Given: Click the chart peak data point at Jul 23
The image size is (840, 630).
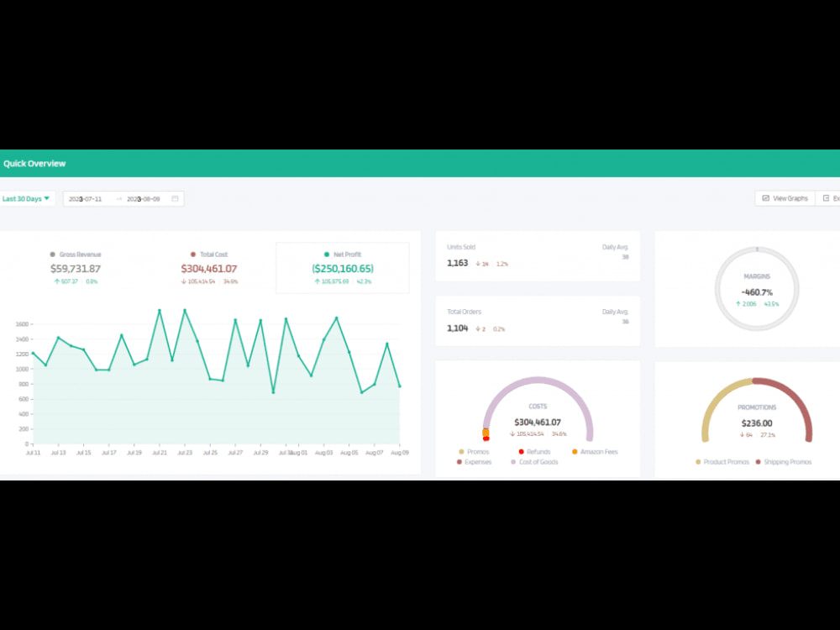Looking at the screenshot, I should [185, 310].
